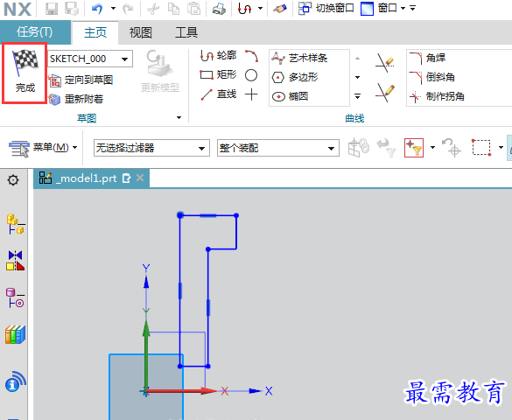Open the Part Navigator sidebar icon
This screenshot has height=420, width=512.
[15, 297]
